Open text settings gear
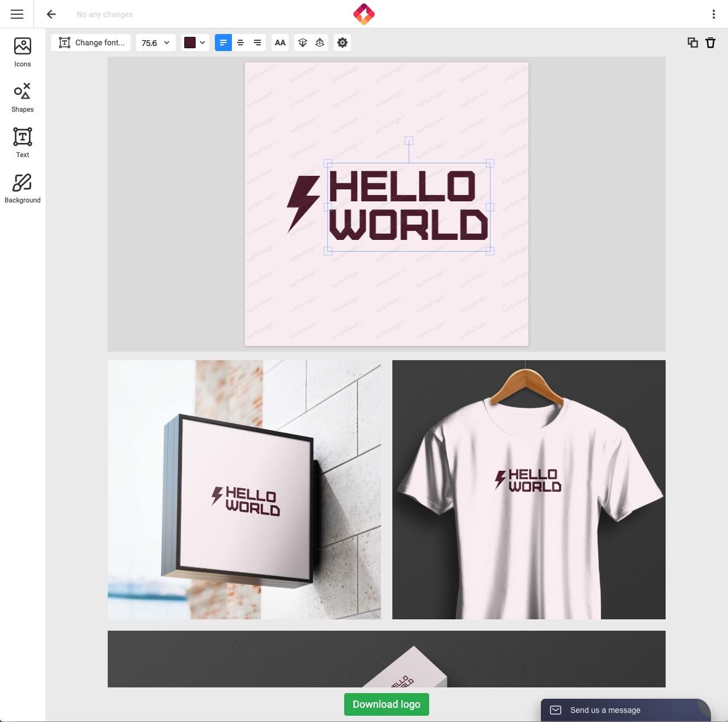The image size is (728, 722). pyautogui.click(x=342, y=43)
